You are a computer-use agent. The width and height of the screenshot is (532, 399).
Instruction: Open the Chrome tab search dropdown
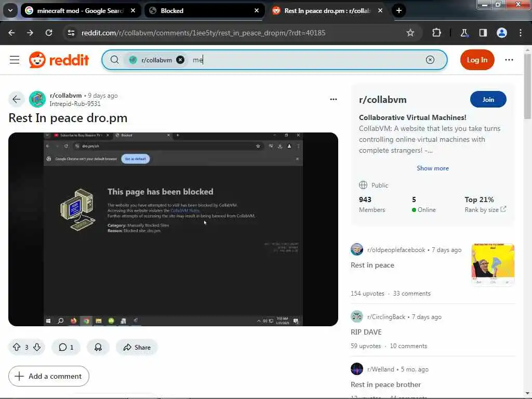click(x=10, y=10)
